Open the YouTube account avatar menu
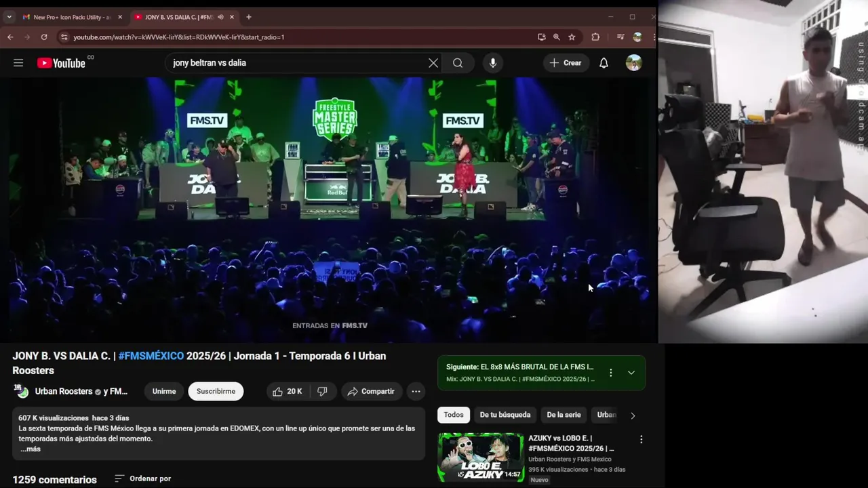 [633, 63]
